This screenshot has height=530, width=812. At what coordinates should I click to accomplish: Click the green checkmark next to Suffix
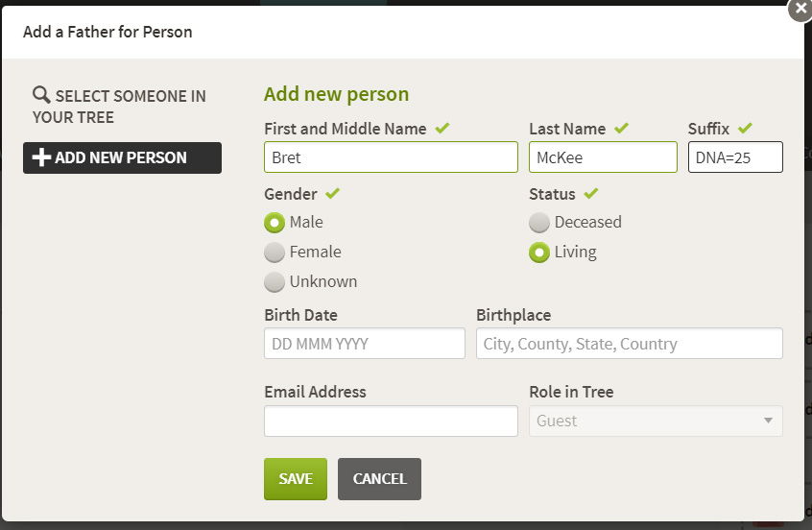745,128
